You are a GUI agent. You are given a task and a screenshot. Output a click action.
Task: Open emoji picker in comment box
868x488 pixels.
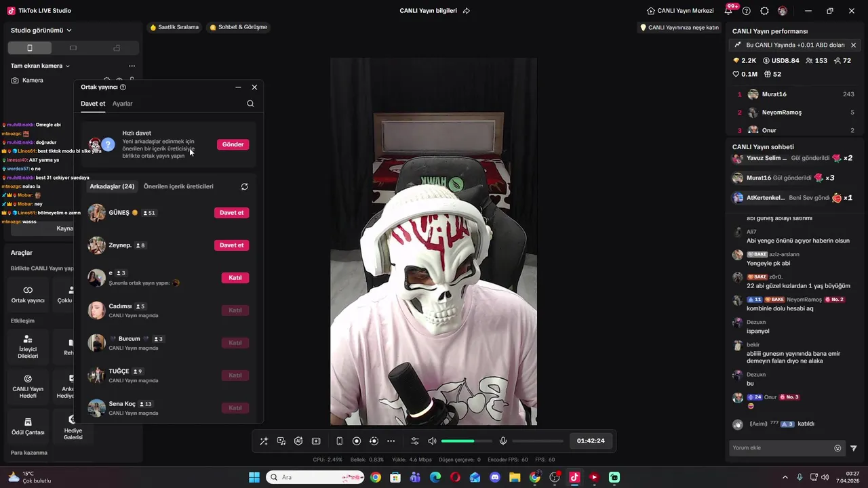tap(837, 448)
